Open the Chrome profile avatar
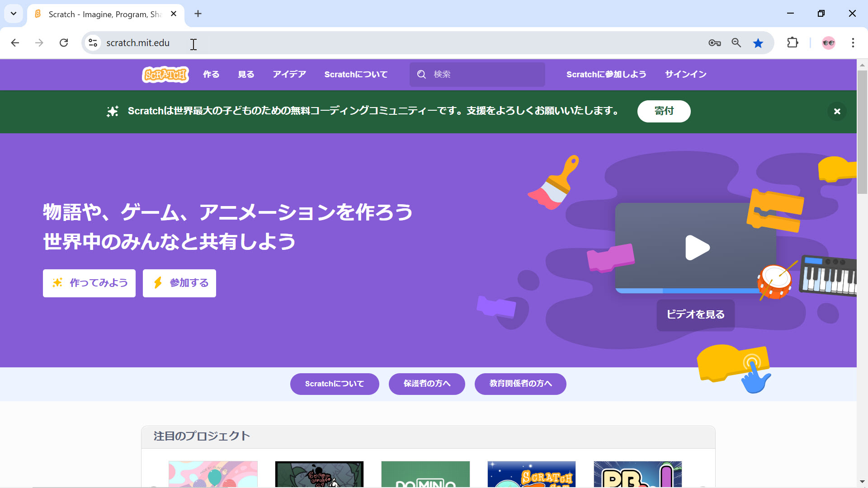This screenshot has width=868, height=488. pos(829,43)
